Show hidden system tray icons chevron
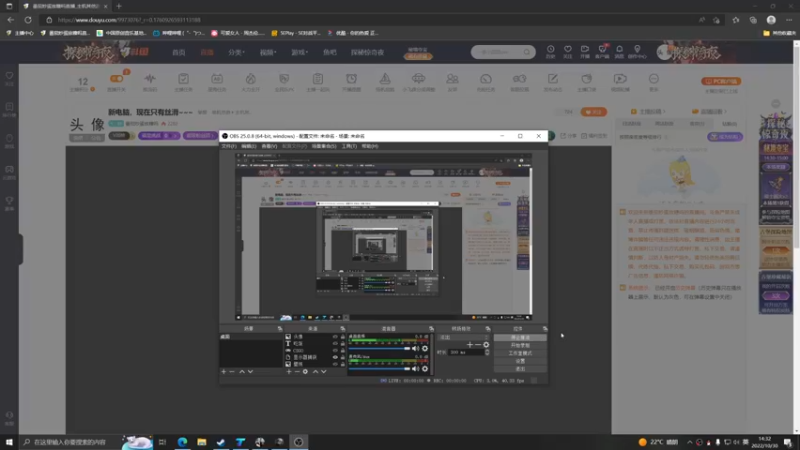The height and width of the screenshot is (450, 800). coord(689,442)
